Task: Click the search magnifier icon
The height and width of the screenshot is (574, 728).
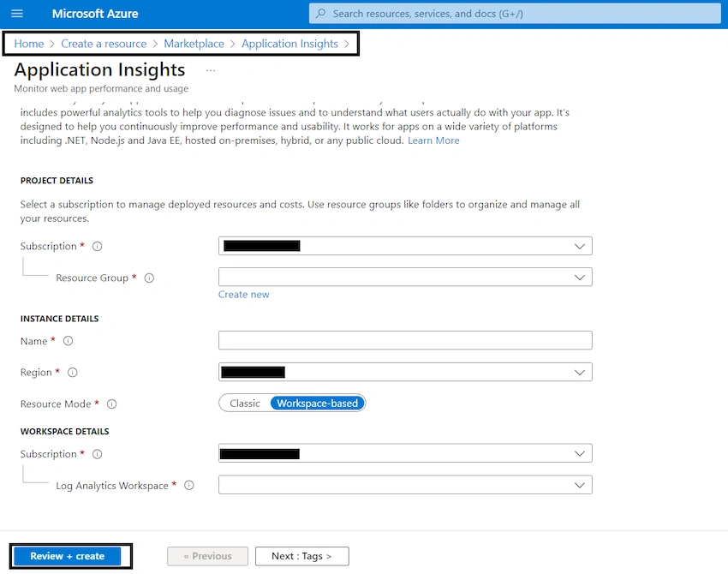Action: point(321,14)
